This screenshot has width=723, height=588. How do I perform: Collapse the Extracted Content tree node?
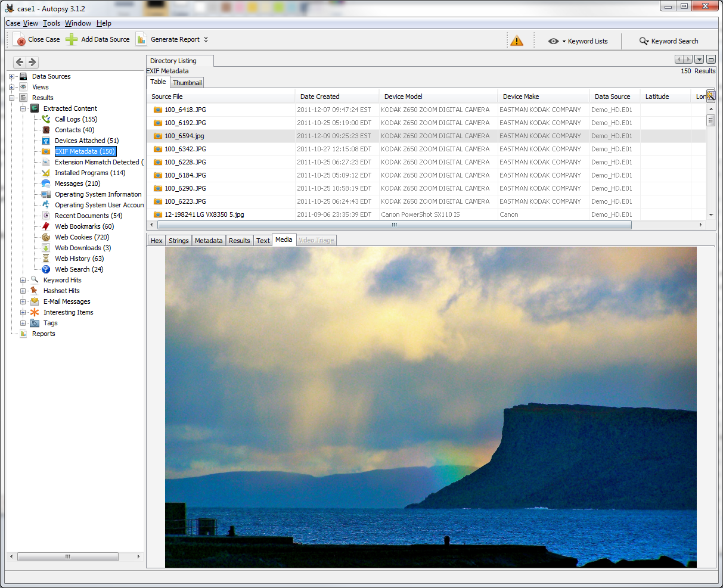(x=23, y=108)
